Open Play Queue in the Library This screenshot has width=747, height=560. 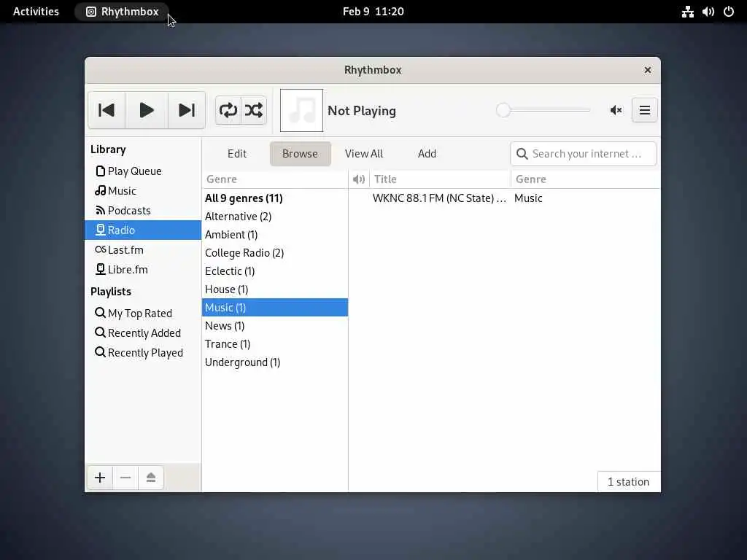(143, 171)
